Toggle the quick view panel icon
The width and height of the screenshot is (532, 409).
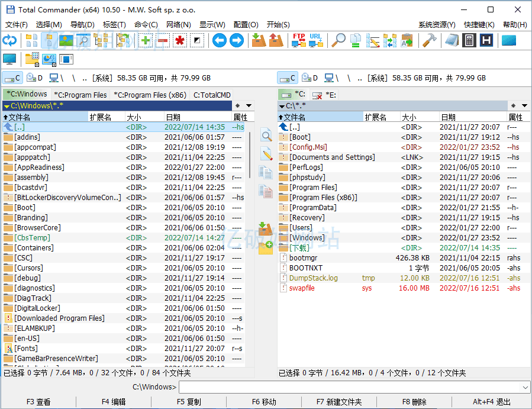tap(83, 41)
